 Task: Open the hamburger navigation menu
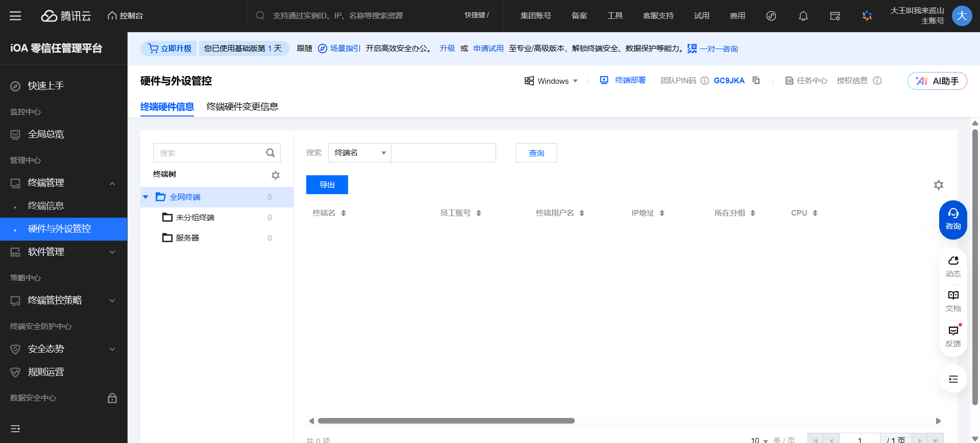(15, 16)
